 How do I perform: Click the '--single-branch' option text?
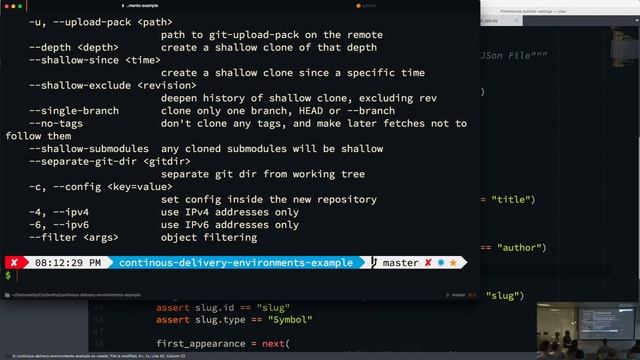tap(74, 111)
